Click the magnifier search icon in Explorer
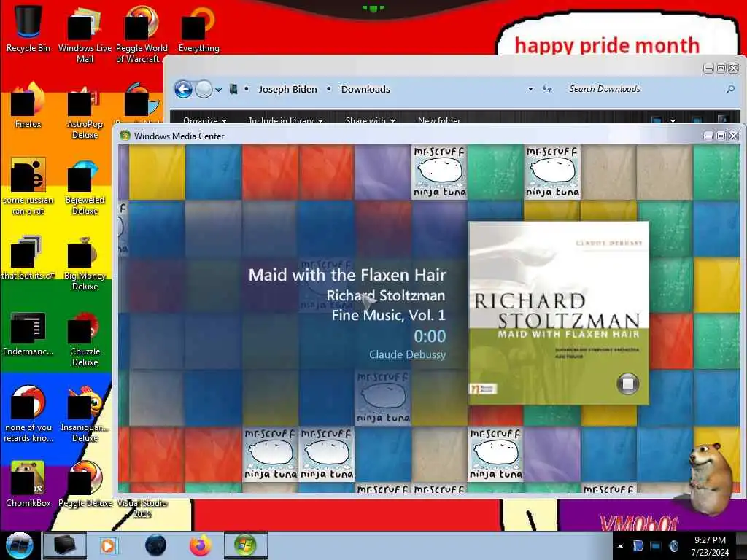Image resolution: width=747 pixels, height=560 pixels. pos(730,89)
